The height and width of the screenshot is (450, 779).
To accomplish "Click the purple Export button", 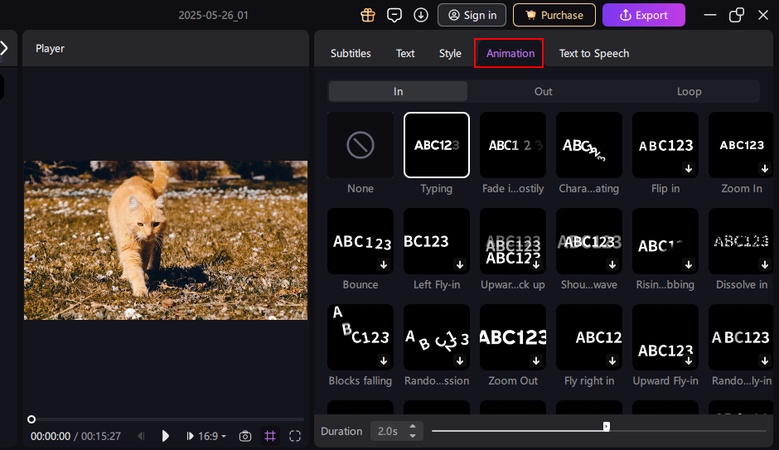I will pos(643,15).
